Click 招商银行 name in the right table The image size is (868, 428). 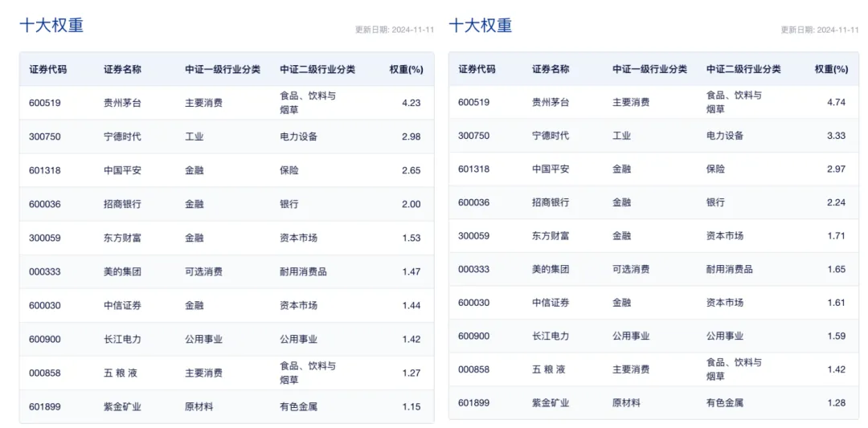tap(551, 202)
